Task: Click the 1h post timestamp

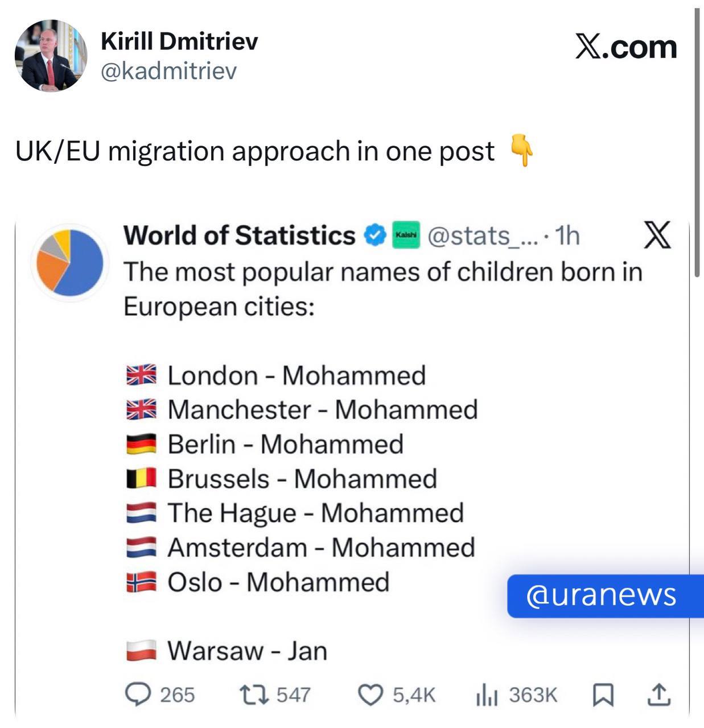Action: [x=567, y=235]
